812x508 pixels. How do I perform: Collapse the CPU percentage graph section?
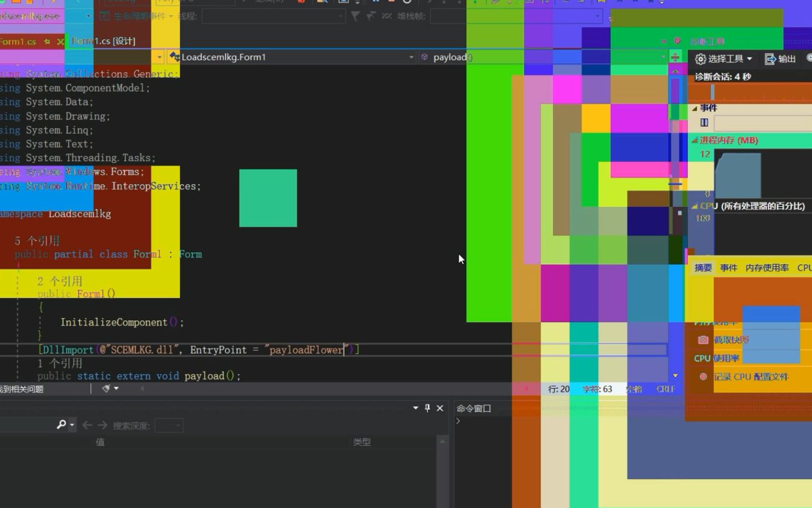click(694, 206)
